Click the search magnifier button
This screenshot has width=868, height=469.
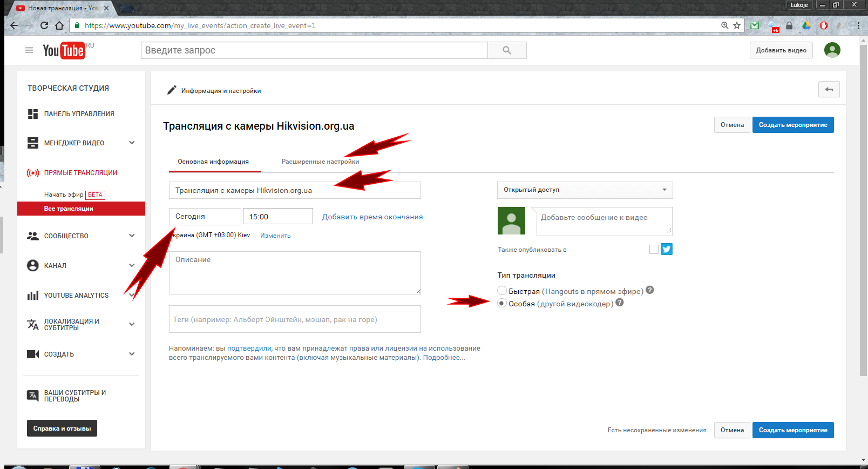click(x=506, y=50)
